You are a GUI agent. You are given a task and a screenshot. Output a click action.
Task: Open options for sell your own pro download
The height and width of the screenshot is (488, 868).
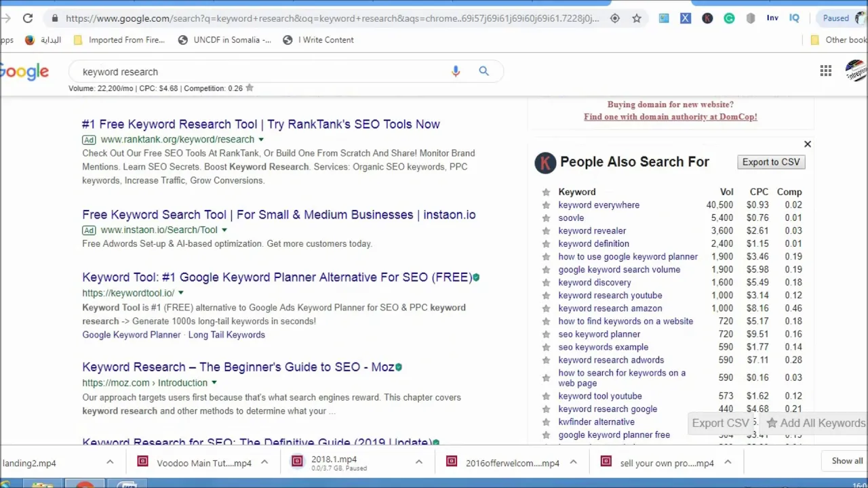point(728,462)
